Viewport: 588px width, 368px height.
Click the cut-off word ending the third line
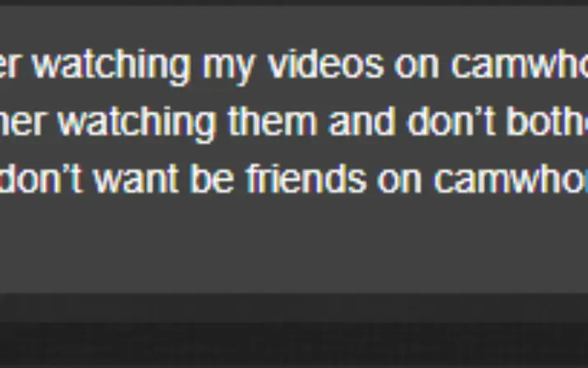click(511, 178)
